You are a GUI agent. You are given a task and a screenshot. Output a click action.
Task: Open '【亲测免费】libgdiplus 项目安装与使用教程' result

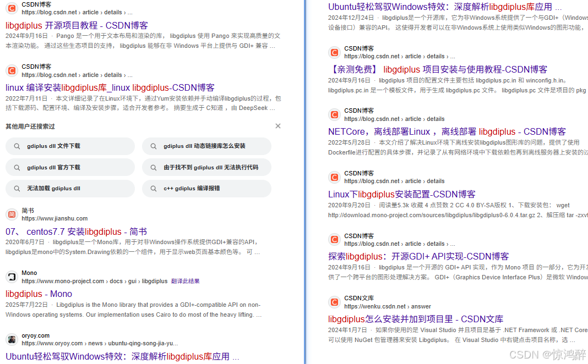pos(438,69)
